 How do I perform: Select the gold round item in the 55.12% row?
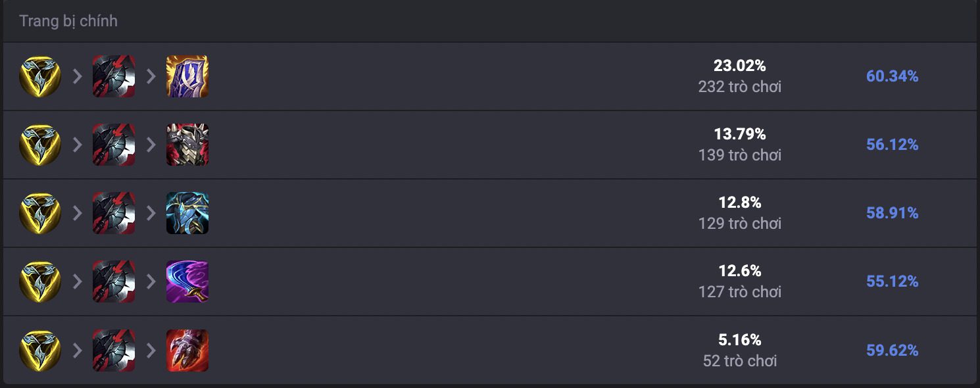click(x=40, y=281)
